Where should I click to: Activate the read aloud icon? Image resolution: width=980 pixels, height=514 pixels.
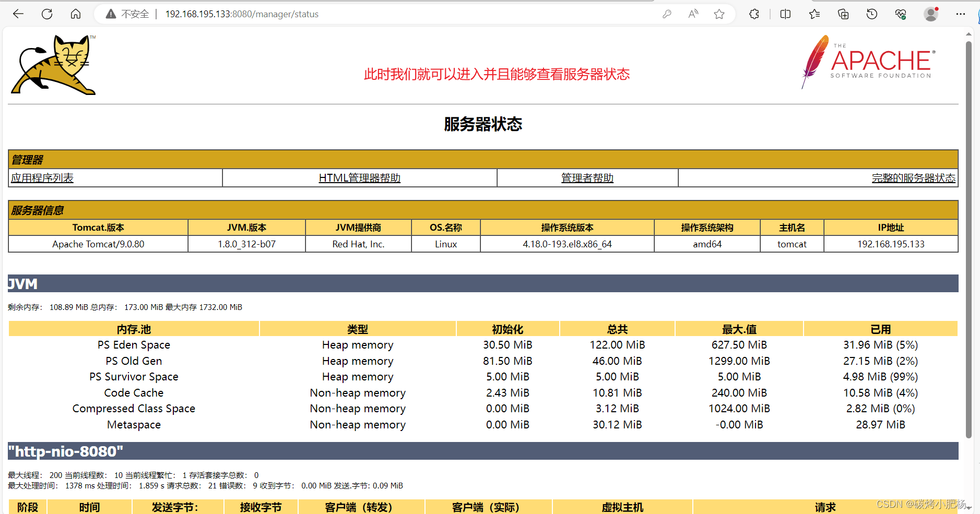693,14
